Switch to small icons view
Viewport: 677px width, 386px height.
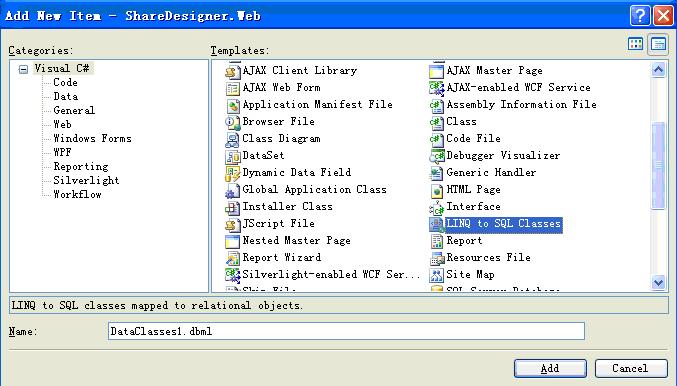tap(658, 44)
